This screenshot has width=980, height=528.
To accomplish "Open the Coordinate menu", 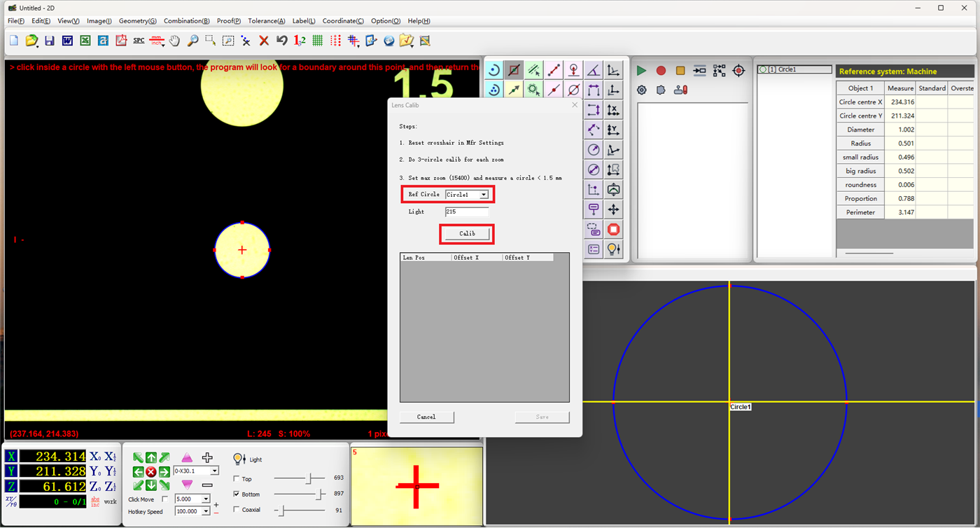I will coord(343,21).
